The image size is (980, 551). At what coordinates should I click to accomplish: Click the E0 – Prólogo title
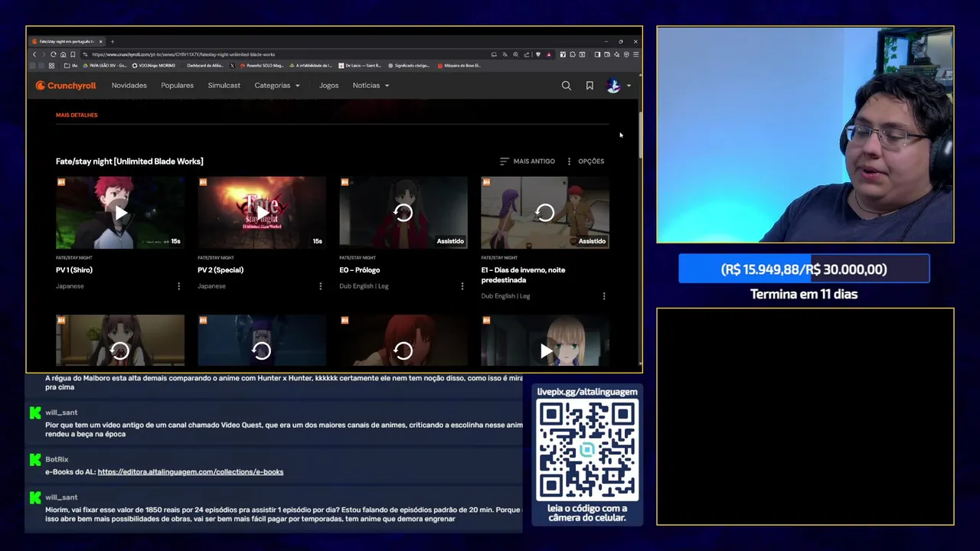click(360, 270)
